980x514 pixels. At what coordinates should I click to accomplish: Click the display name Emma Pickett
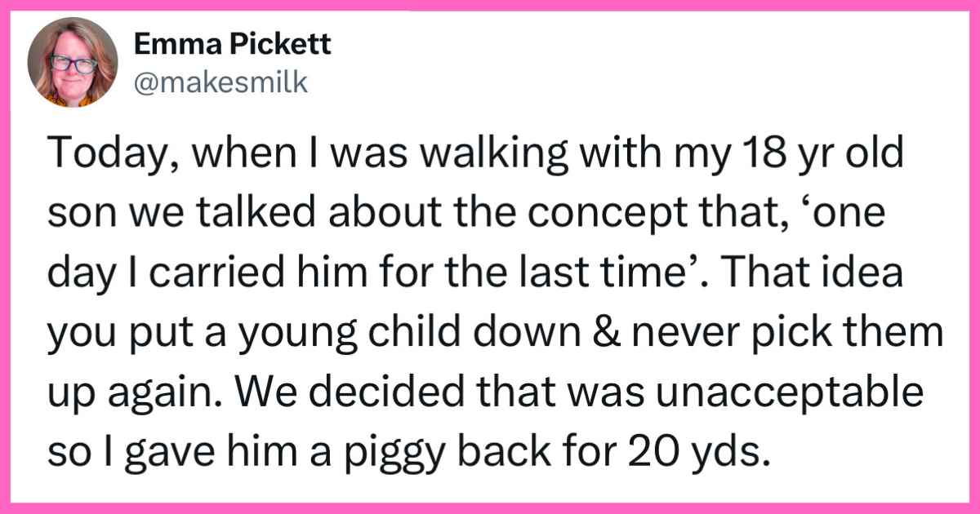[x=231, y=45]
